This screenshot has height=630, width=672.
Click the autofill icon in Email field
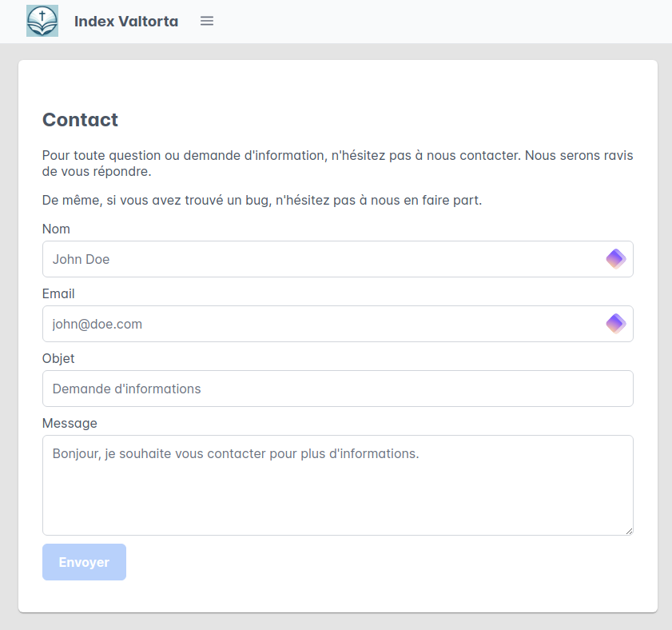tap(615, 324)
